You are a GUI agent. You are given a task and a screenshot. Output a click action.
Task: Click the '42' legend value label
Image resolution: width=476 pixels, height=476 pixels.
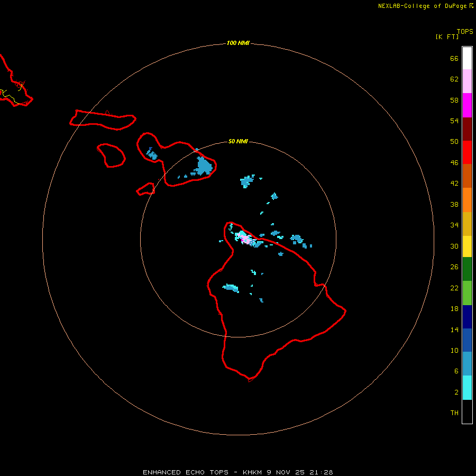coord(454,184)
